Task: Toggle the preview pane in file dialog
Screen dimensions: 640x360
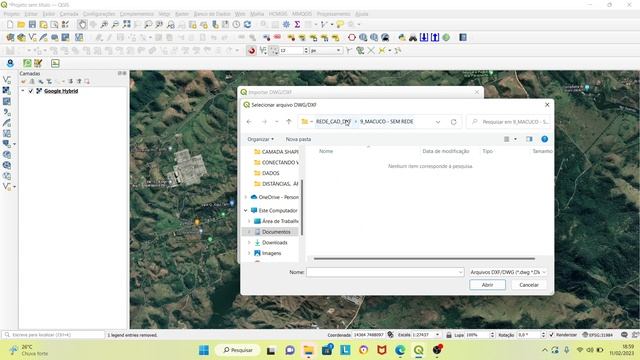Action: pyautogui.click(x=529, y=139)
